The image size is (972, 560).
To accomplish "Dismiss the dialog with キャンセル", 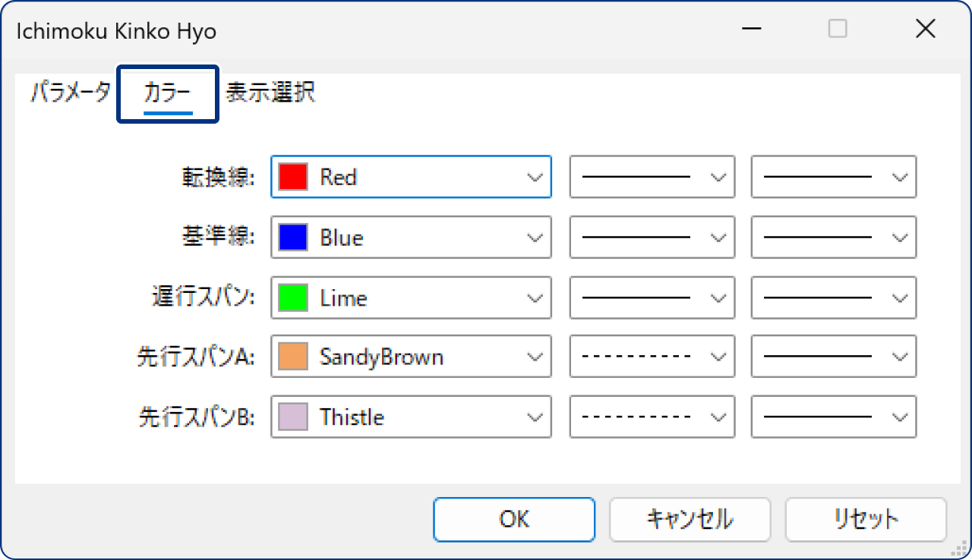I will coord(690,519).
